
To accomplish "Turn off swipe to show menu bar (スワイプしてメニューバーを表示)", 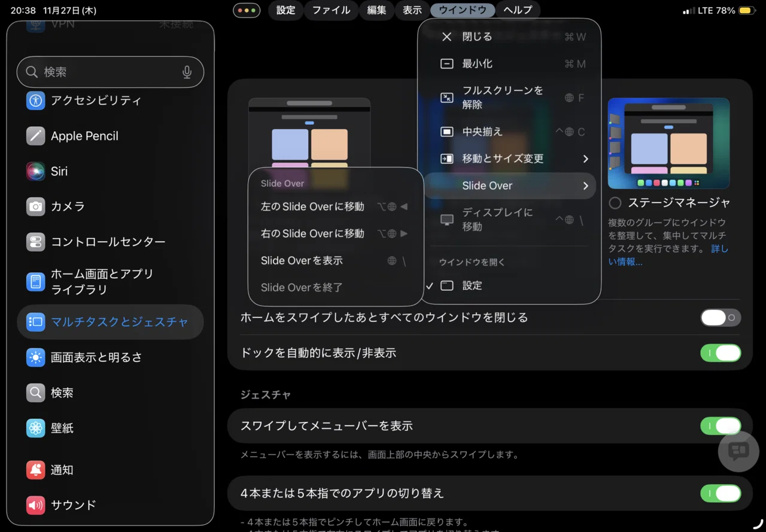I will 721,426.
